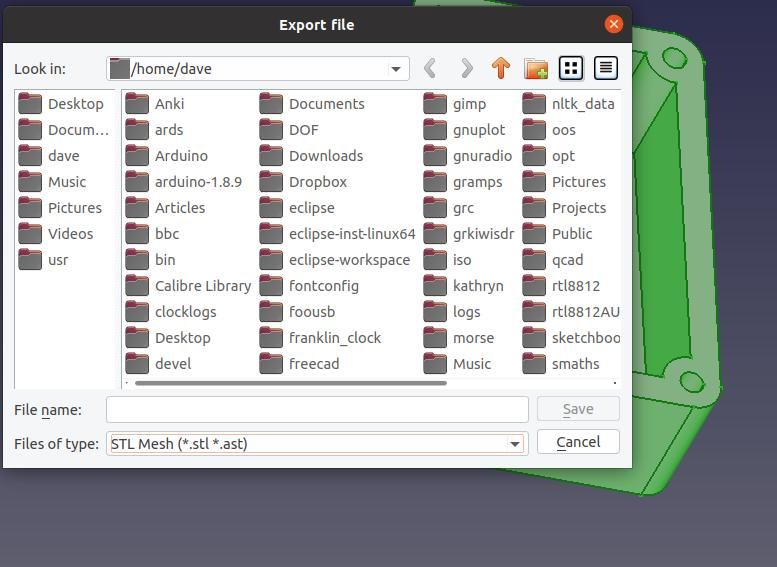This screenshot has height=567, width=777.
Task: Select the eclipse-inst-linux64 folder
Action: 337,233
